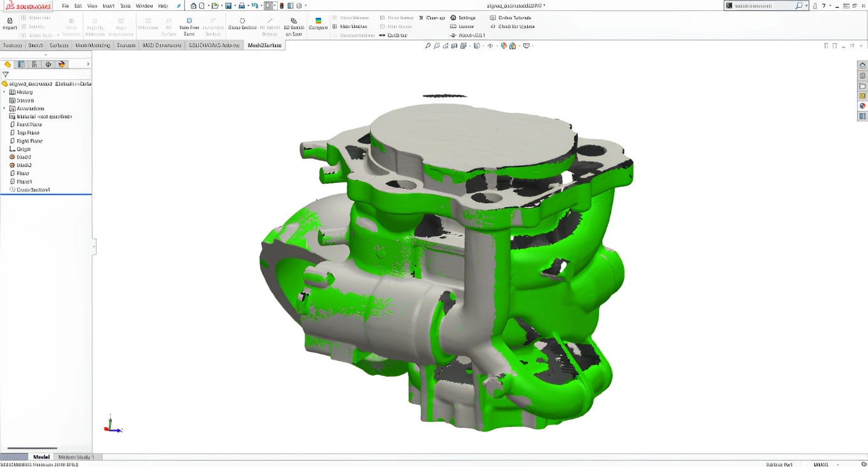Click the feature tree filter funnel icon
Screen dimensions: 868x467
[6, 74]
